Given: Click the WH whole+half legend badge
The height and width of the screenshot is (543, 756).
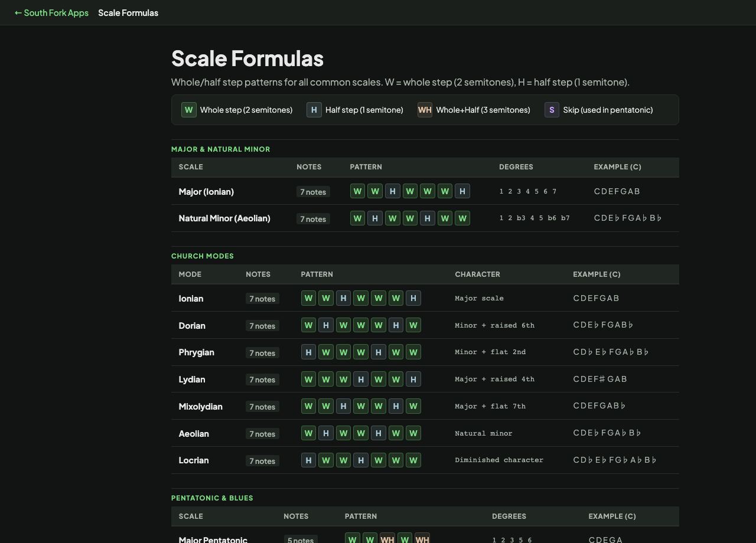Looking at the screenshot, I should click(425, 110).
